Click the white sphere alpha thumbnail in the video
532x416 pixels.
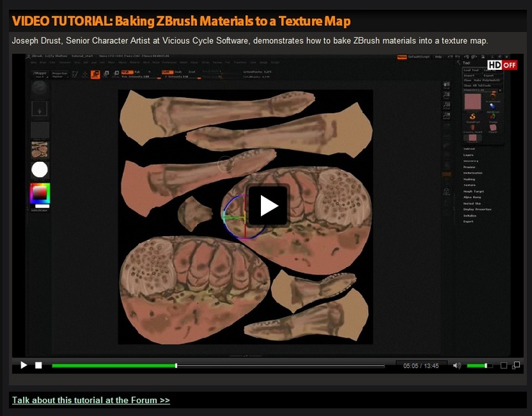click(40, 169)
